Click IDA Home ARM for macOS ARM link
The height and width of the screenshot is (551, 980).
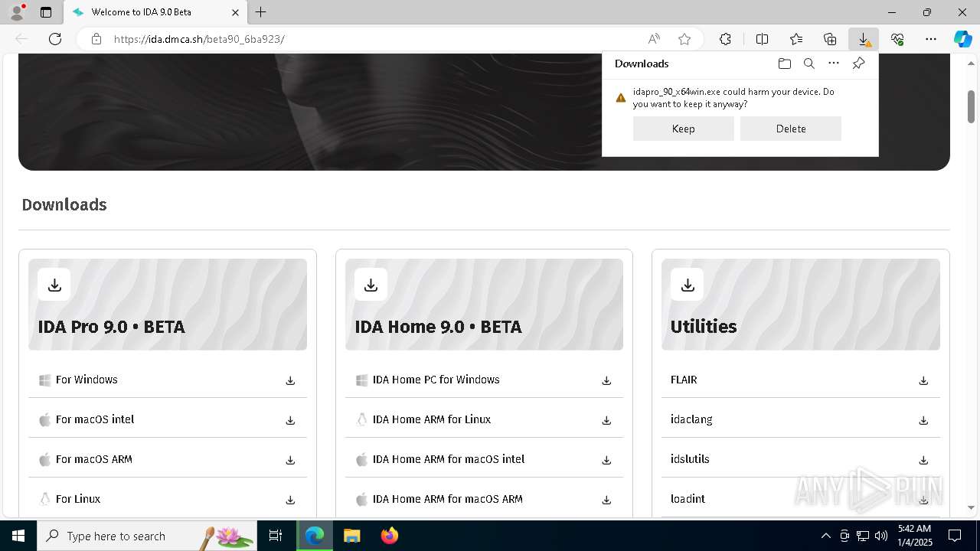pyautogui.click(x=448, y=499)
